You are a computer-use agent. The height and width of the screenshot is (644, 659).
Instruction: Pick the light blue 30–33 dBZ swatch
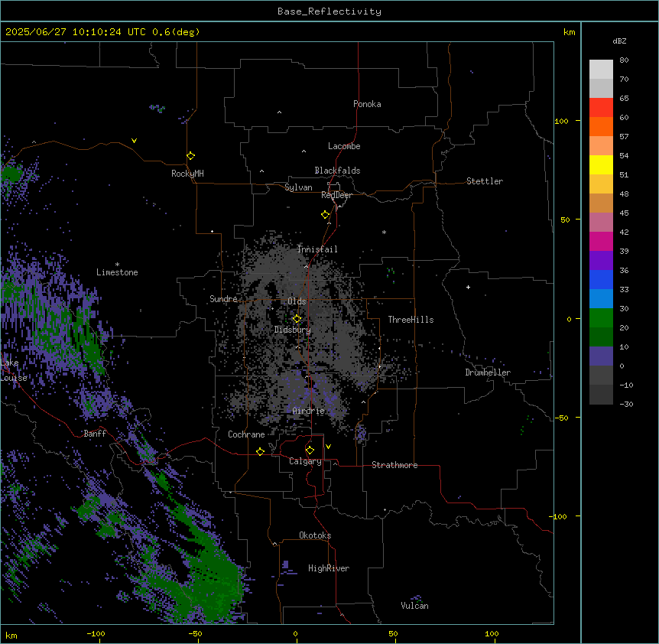[x=601, y=299]
